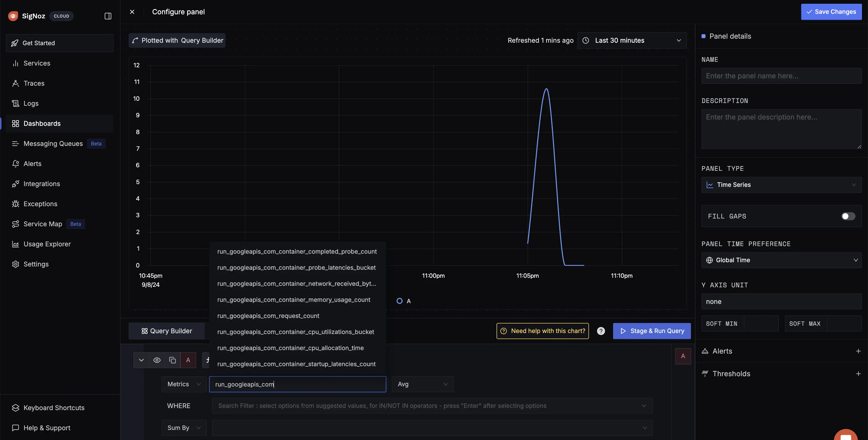Select run_googleapis_com_container_cpu_utilizations_bucket
Viewport: 868px width, 440px height.
point(298,332)
